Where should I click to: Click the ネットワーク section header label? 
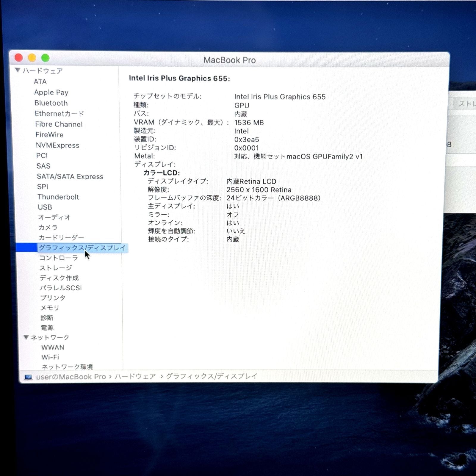(50, 337)
